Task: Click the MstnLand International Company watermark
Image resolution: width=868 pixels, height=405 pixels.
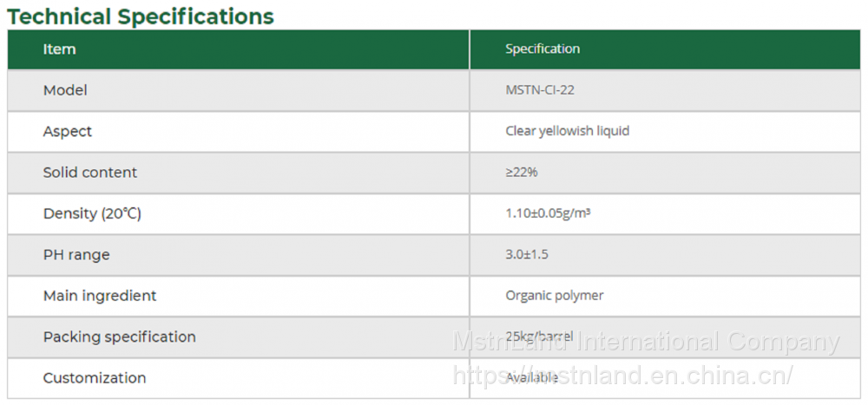Action: pos(646,343)
